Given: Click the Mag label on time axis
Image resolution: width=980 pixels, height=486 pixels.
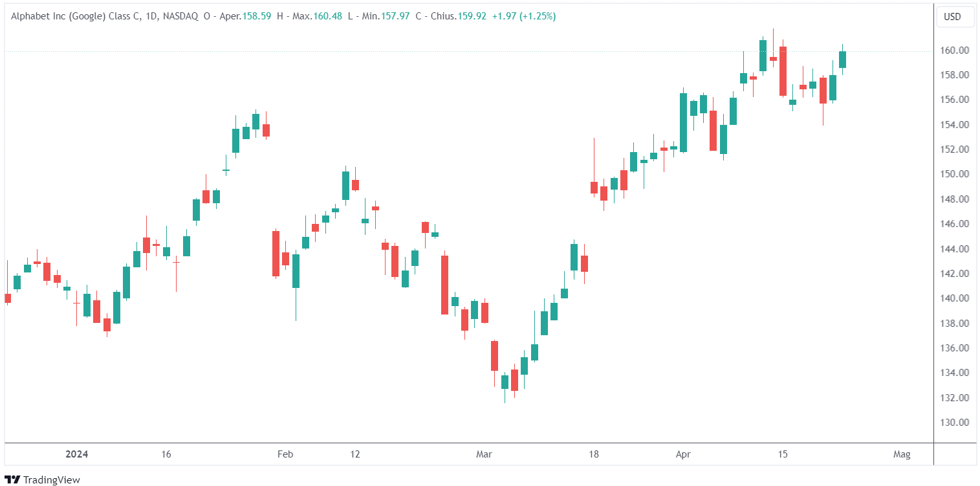Looking at the screenshot, I should pos(902,454).
